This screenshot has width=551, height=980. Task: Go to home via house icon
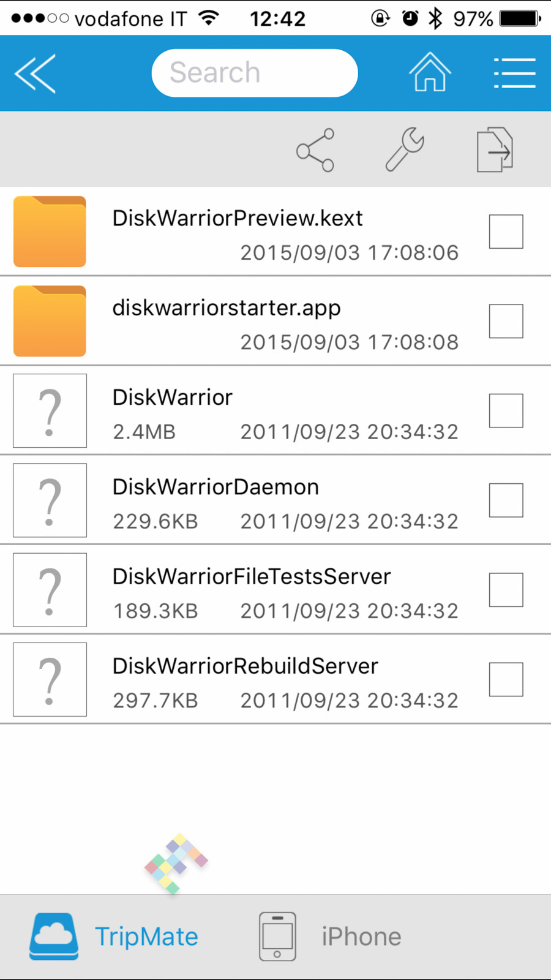tap(430, 73)
